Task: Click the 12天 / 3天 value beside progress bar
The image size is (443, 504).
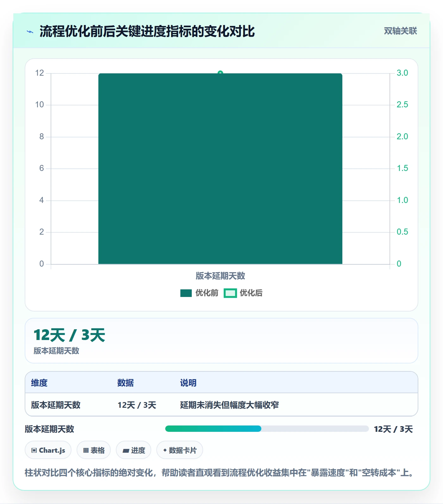Action: (393, 429)
